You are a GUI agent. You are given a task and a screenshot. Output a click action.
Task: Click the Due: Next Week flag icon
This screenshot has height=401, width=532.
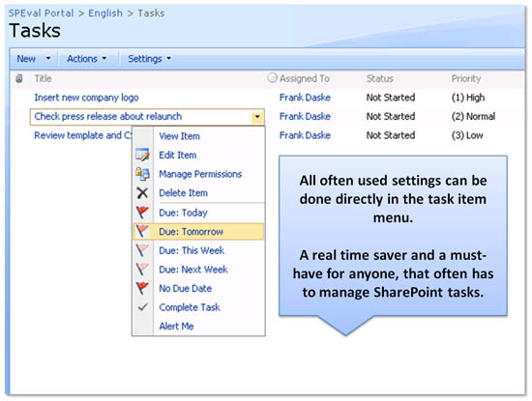(x=142, y=270)
